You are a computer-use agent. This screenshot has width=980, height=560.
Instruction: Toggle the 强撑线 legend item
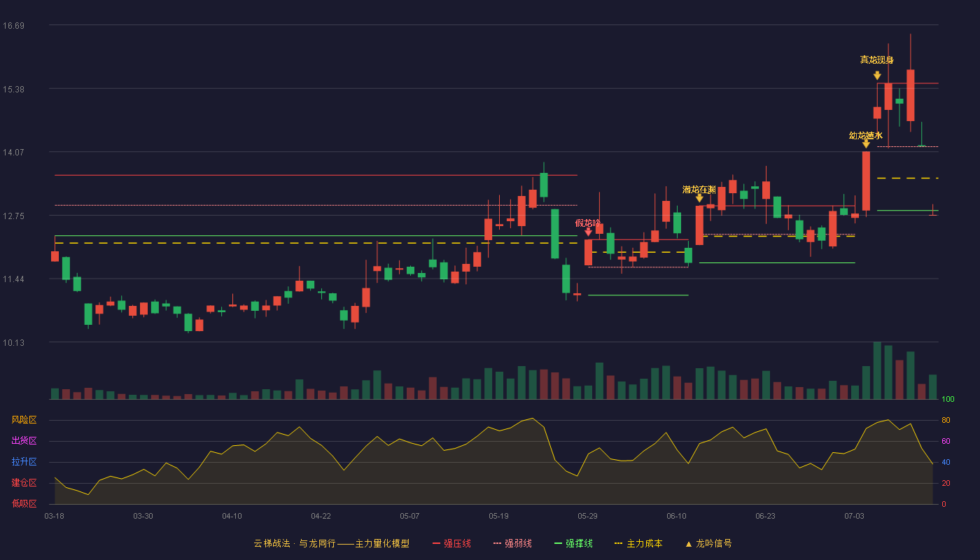click(573, 543)
